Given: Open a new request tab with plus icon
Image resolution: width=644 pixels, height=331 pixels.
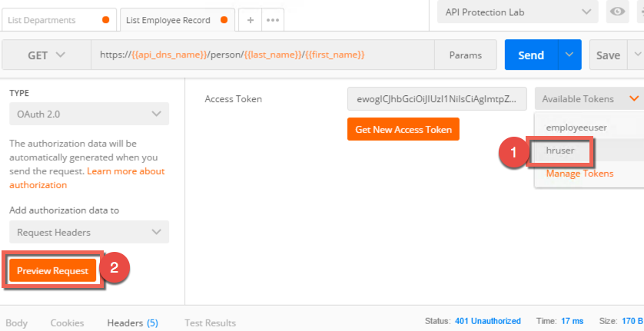Looking at the screenshot, I should point(250,20).
